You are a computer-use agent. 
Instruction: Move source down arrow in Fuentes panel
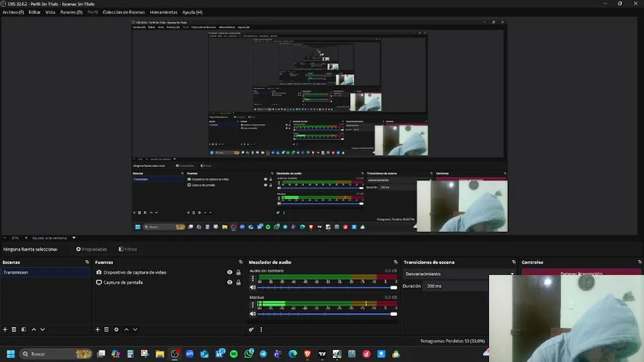[x=135, y=329]
